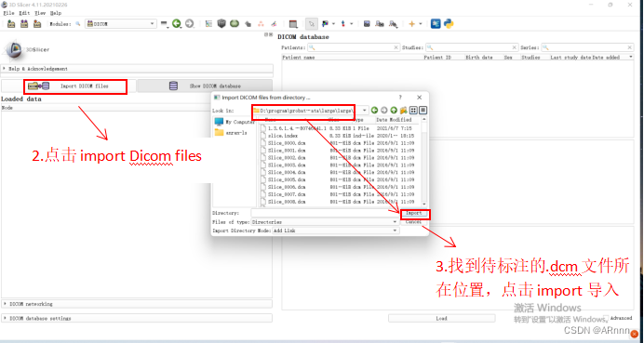Click the scene views toolbar icon
This screenshot has height=343, width=644.
(380, 24)
